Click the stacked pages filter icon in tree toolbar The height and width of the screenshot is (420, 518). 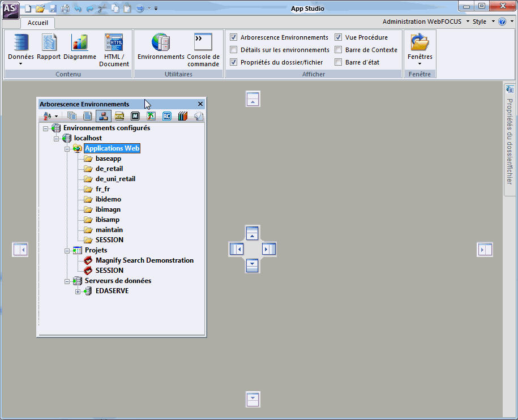[72, 116]
